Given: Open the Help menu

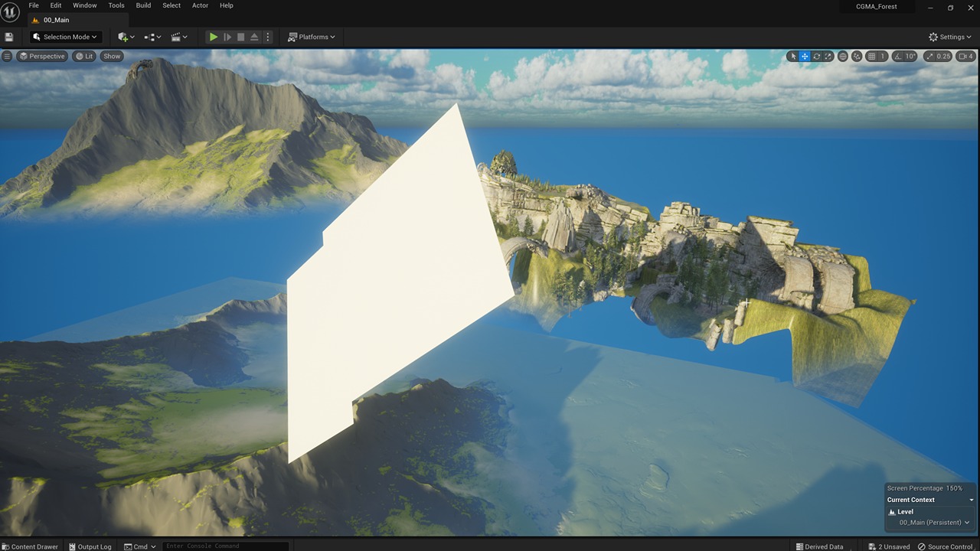Looking at the screenshot, I should tap(227, 5).
